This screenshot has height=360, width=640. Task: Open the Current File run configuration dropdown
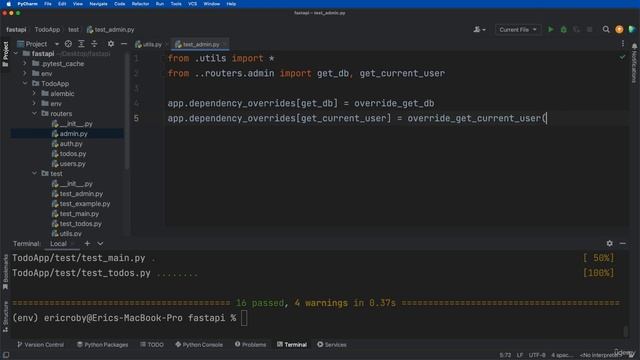click(518, 29)
